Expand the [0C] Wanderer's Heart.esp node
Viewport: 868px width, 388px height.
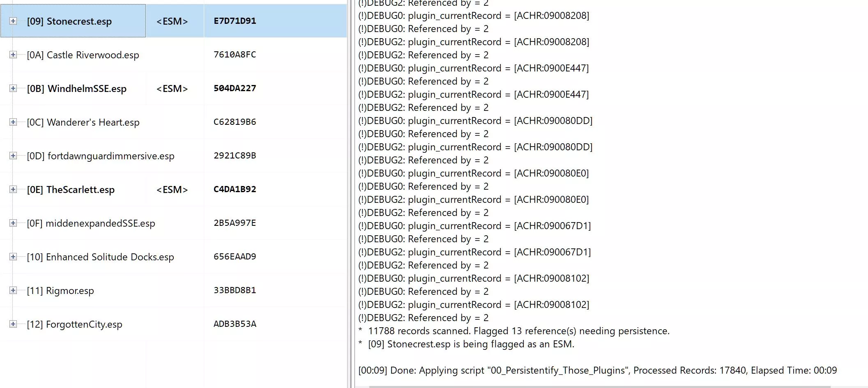point(13,122)
